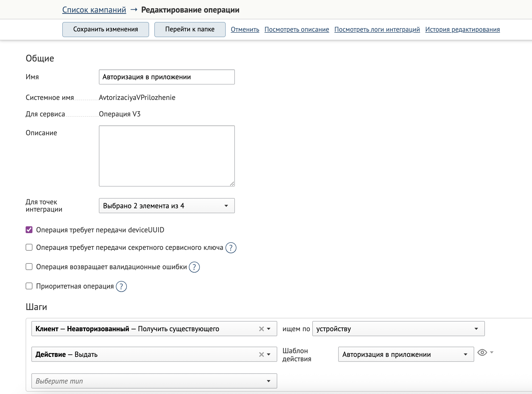This screenshot has width=532, height=394.
Task: Focus the Имя input field
Action: point(167,77)
